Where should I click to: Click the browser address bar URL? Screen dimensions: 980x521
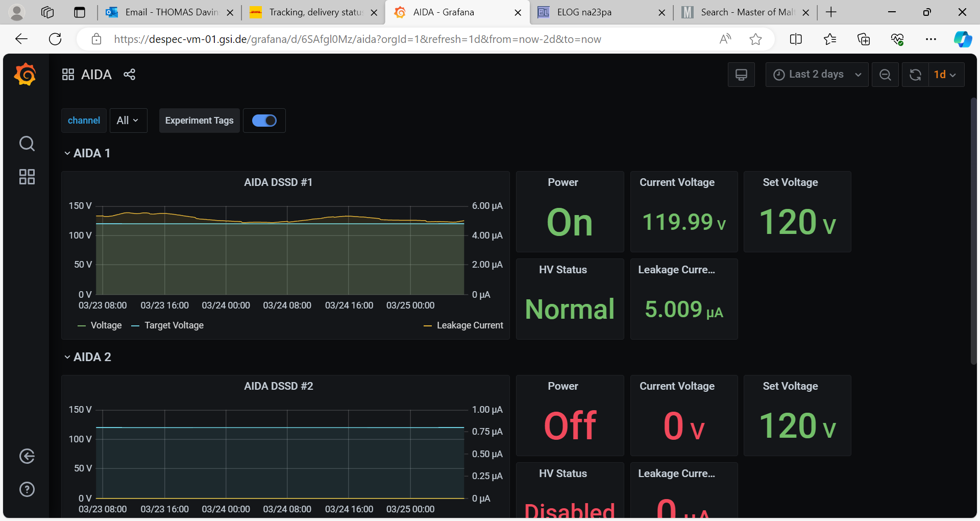(x=357, y=39)
